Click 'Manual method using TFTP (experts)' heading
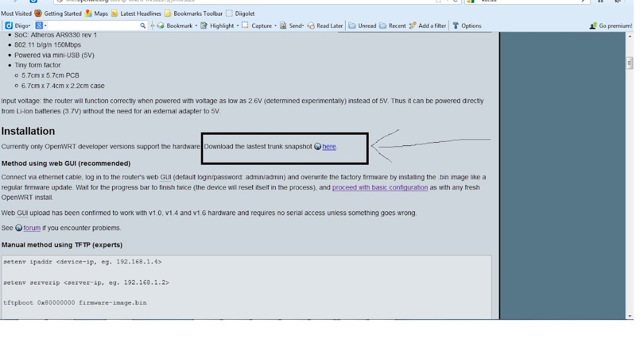This screenshot has height=338, width=644. [62, 245]
